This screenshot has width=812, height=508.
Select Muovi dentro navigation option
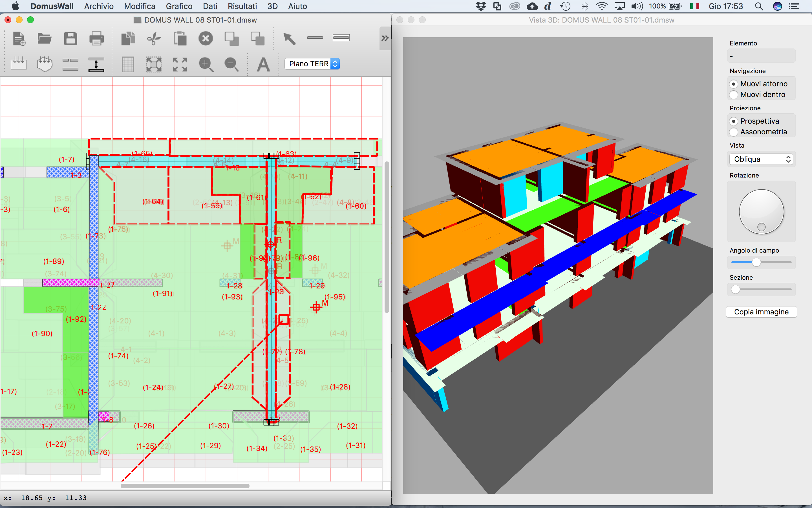(758, 95)
